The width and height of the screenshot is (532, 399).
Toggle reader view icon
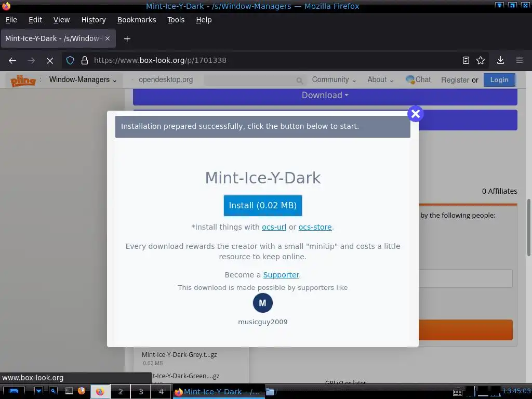[466, 60]
